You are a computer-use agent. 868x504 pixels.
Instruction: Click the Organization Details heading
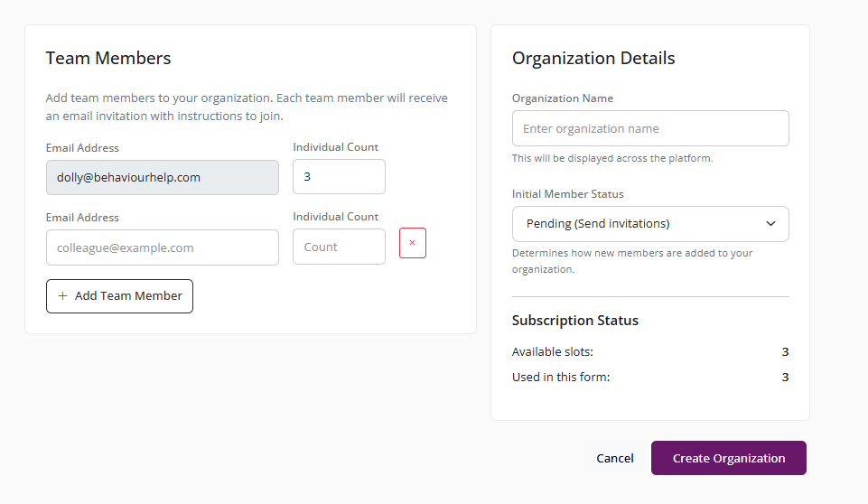tap(593, 58)
